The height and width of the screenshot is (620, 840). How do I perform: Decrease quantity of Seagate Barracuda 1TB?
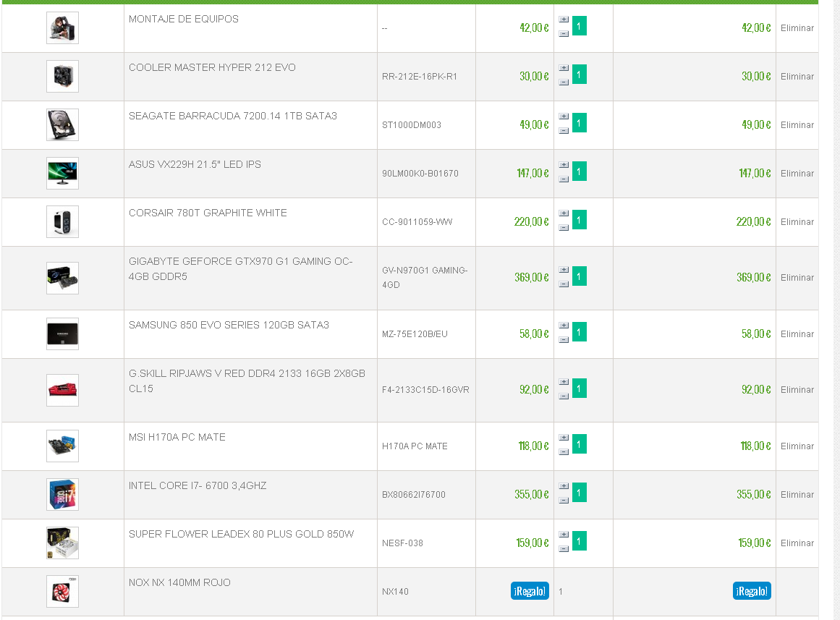[564, 131]
